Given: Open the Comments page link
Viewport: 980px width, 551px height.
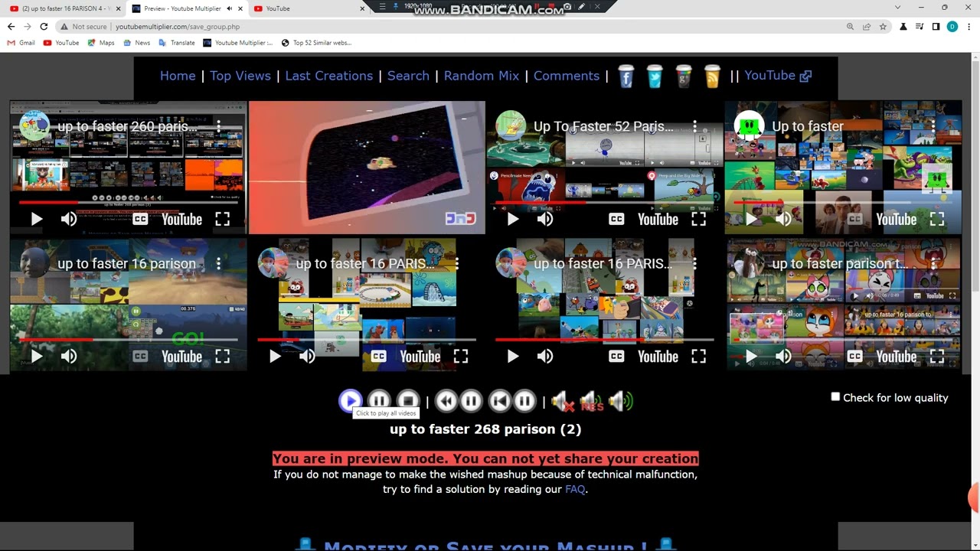Looking at the screenshot, I should point(567,76).
